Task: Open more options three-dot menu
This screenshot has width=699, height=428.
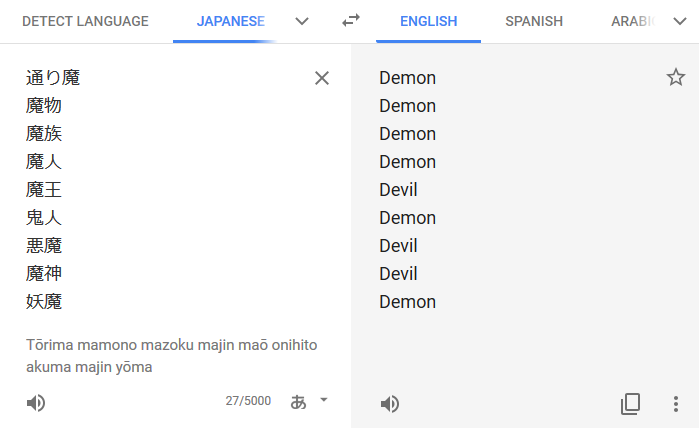Action: tap(676, 404)
